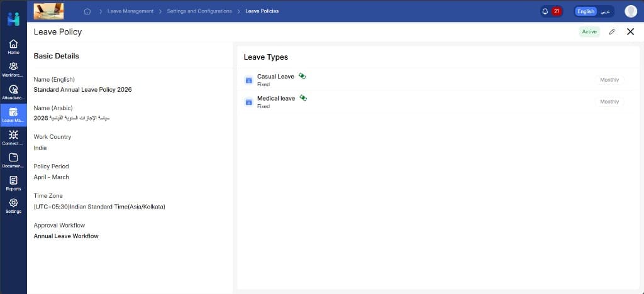Edit the leave policy pencil icon
Screen dimensions: 644x294
coord(612,31)
